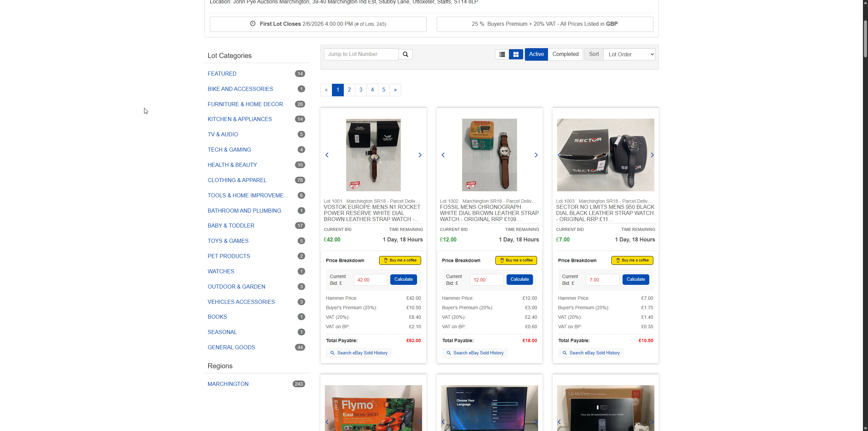Go to page 3 of lots

pyautogui.click(x=360, y=90)
